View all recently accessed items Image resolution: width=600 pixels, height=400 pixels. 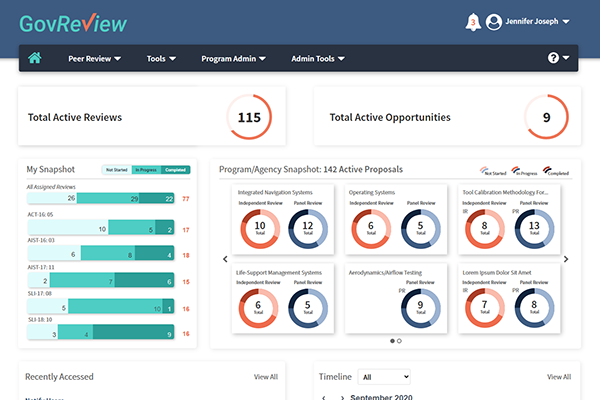(266, 377)
